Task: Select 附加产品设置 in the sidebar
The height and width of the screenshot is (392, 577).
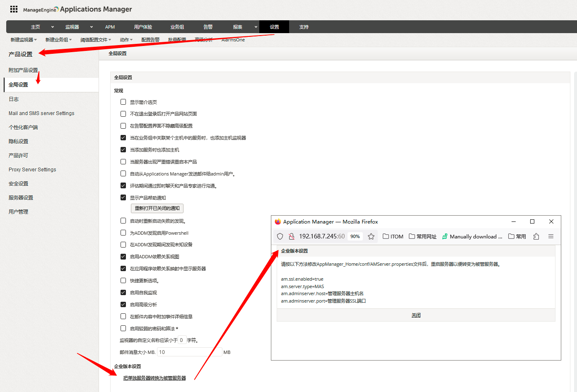Action: (x=23, y=70)
